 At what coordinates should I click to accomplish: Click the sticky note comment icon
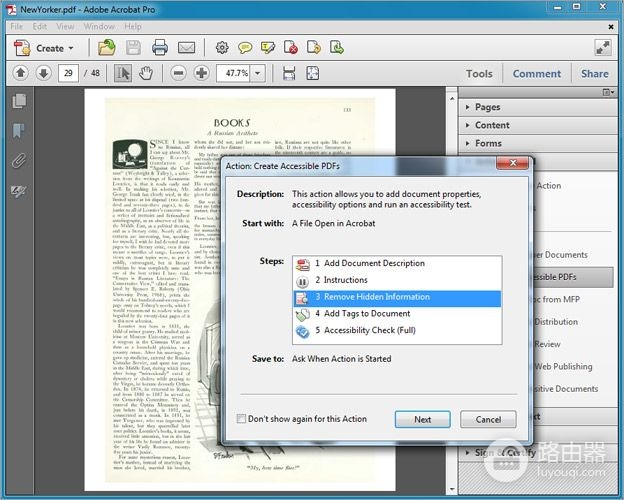click(245, 48)
